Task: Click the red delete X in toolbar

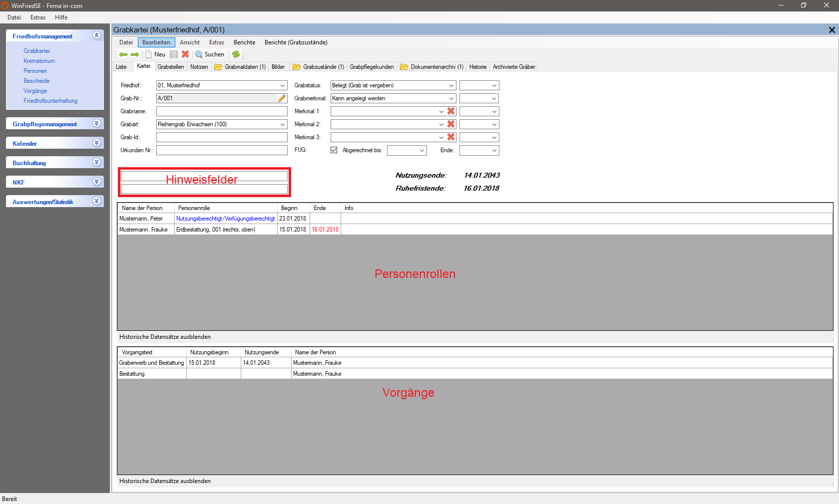Action: (185, 54)
